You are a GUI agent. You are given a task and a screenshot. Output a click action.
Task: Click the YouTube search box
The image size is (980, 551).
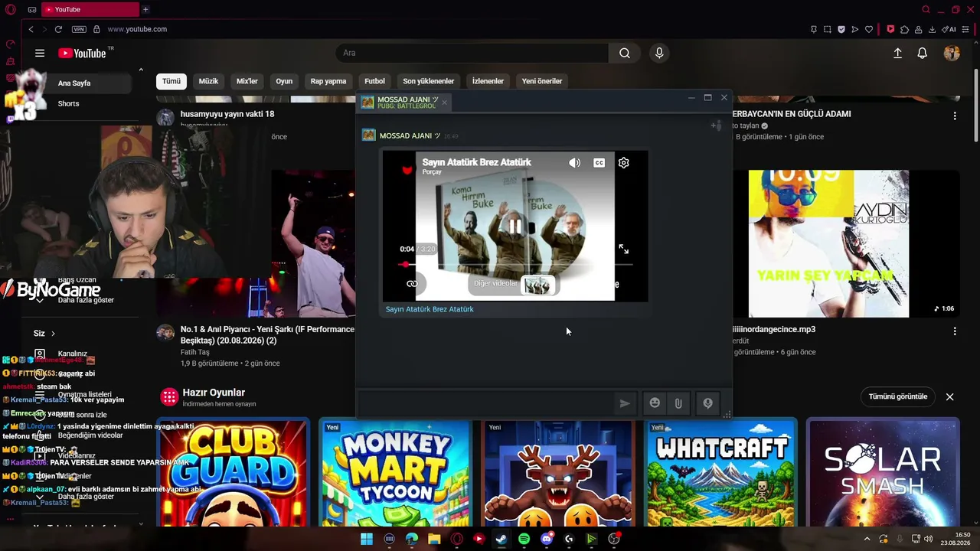pos(472,53)
